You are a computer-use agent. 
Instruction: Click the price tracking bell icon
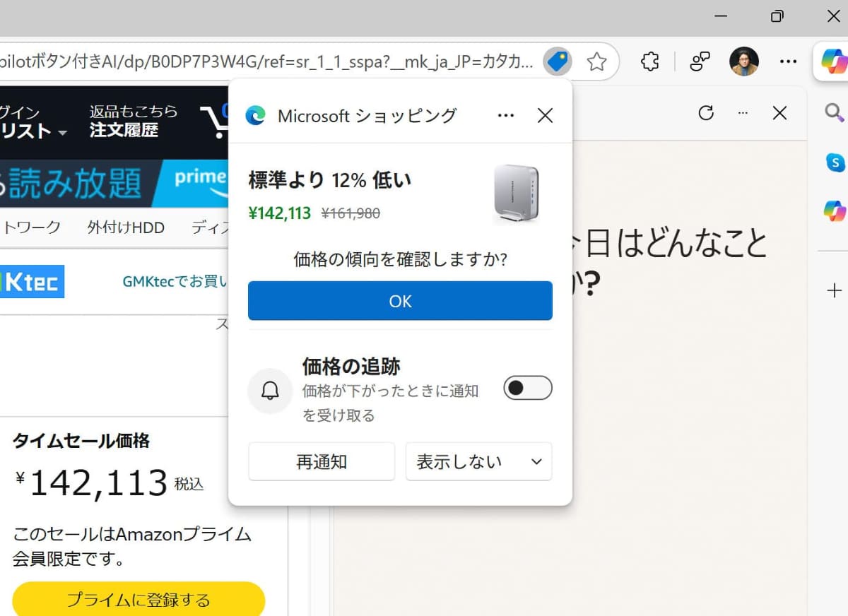coord(270,391)
